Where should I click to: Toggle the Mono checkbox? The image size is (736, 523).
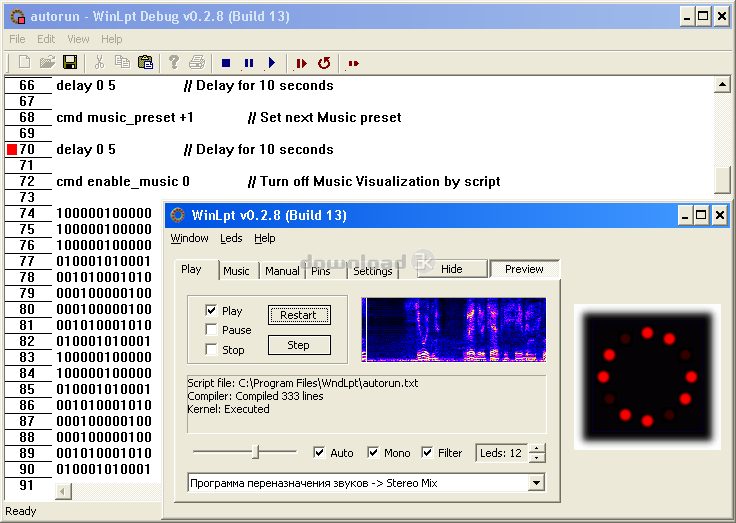pos(373,453)
